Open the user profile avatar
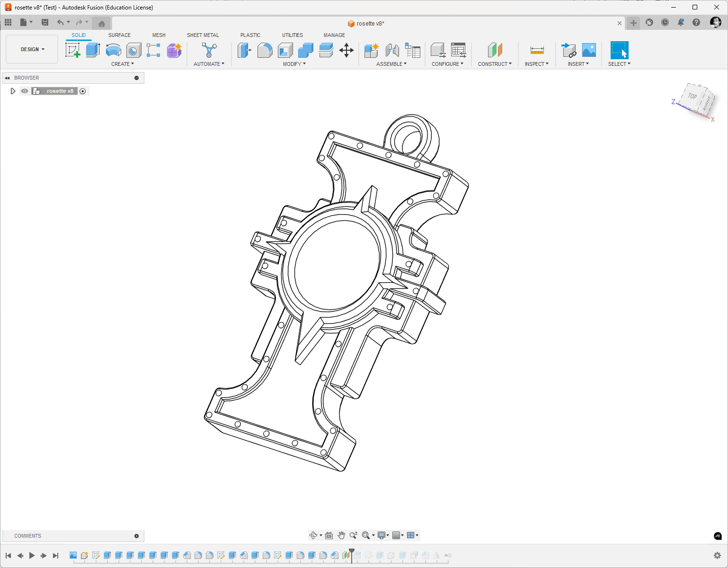The height and width of the screenshot is (568, 728). [x=715, y=22]
